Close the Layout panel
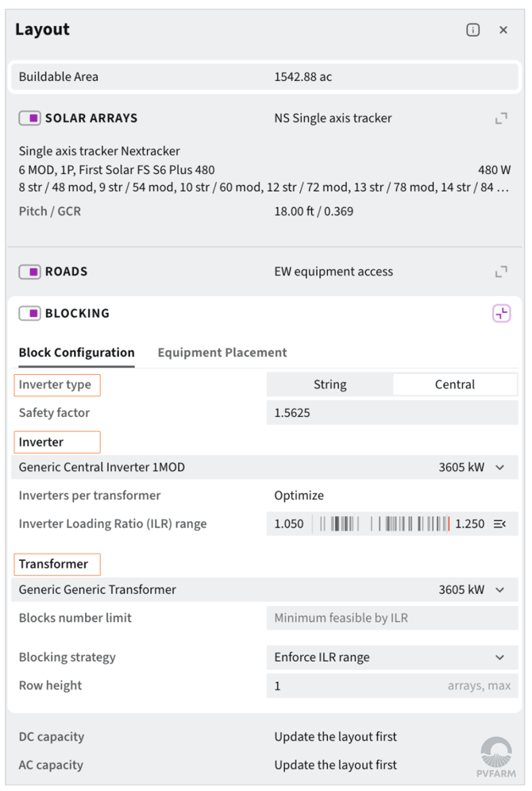Screen dimensions: 532x791 coord(503,29)
